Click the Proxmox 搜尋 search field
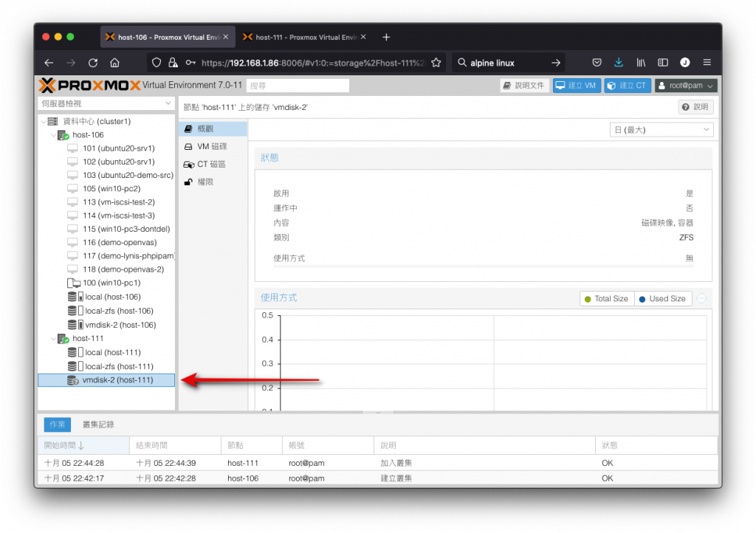756x533 pixels. coord(298,86)
